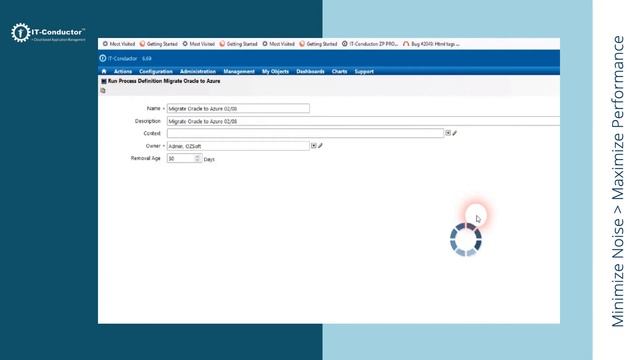Open the Support menu
The image size is (640, 360).
click(x=364, y=71)
